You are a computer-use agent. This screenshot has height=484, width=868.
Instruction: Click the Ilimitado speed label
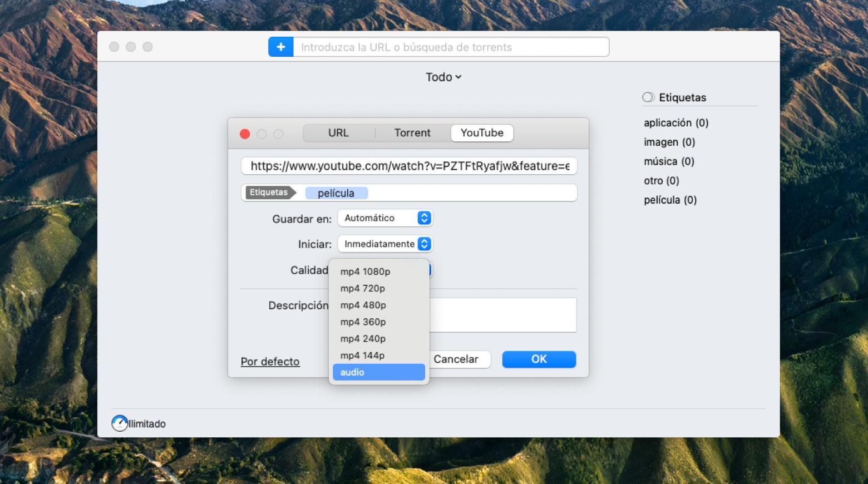(147, 424)
